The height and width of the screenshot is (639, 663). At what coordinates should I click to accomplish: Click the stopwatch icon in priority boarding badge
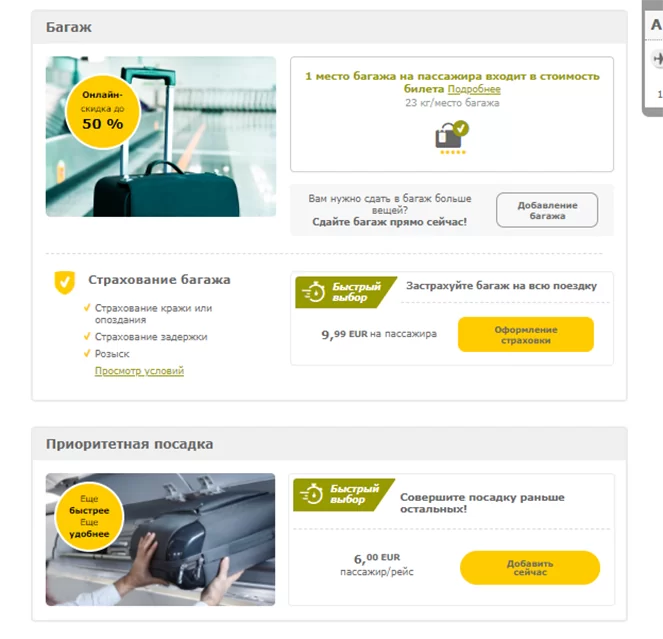coord(311,494)
